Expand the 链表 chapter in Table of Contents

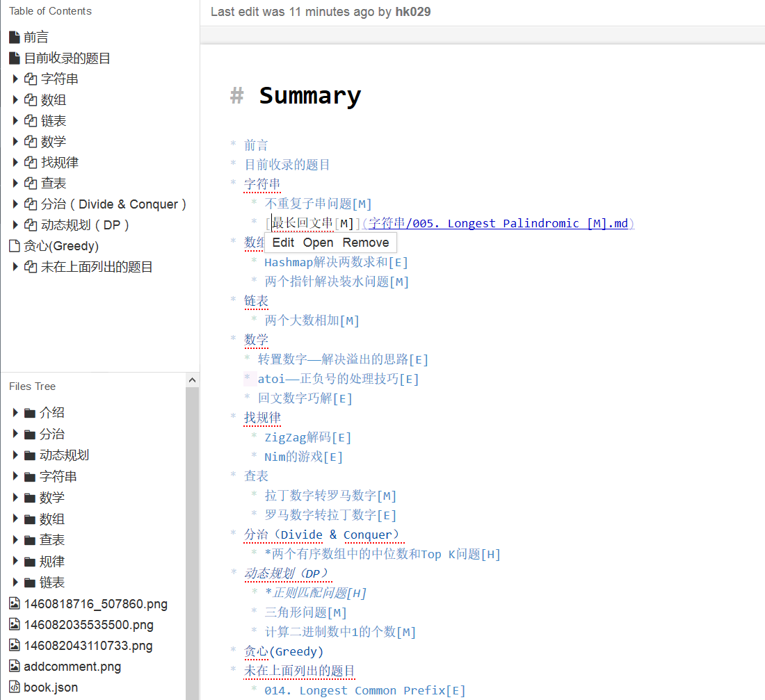15,121
